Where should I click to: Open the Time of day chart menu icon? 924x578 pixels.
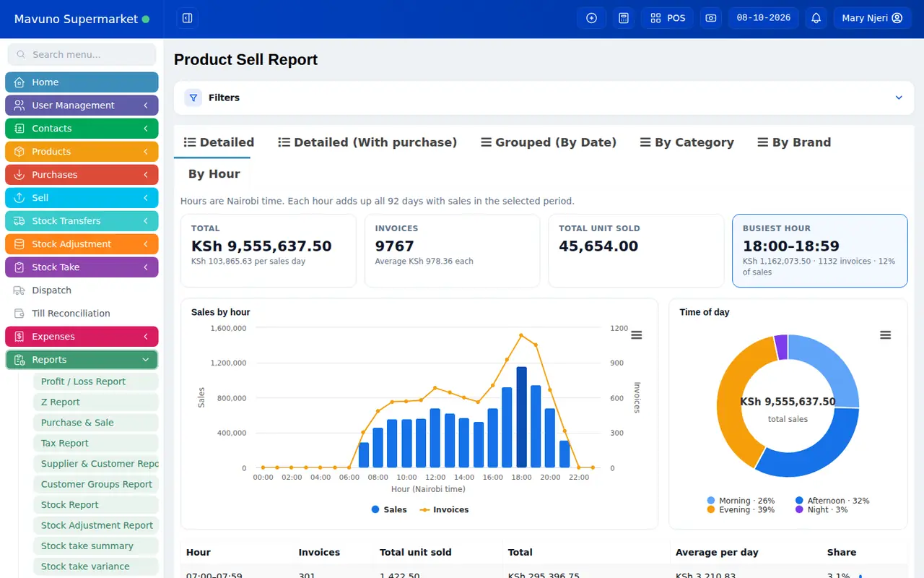[x=886, y=335]
